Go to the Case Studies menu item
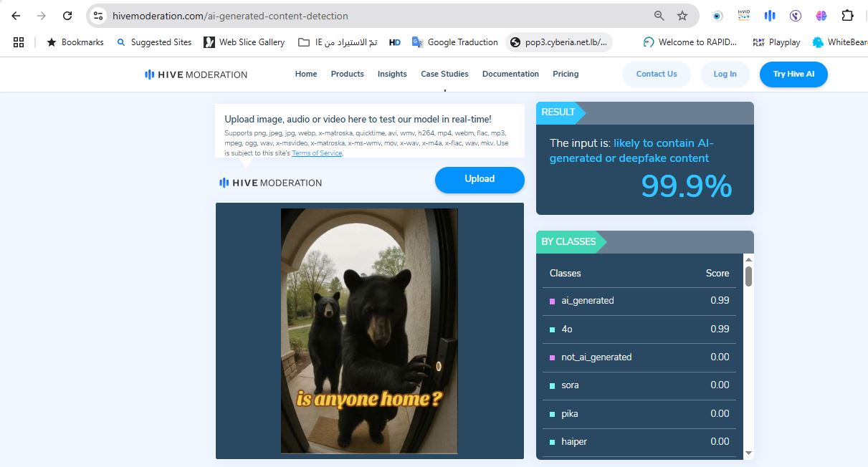868x467 pixels. tap(444, 74)
